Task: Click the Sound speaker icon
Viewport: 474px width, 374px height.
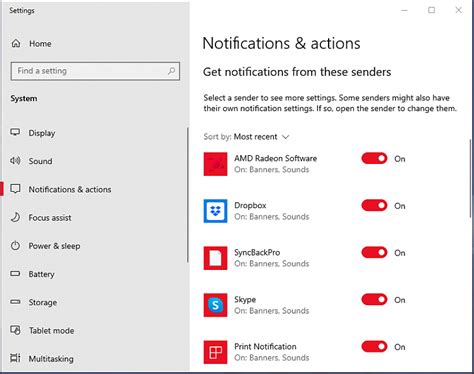Action: pyautogui.click(x=15, y=161)
